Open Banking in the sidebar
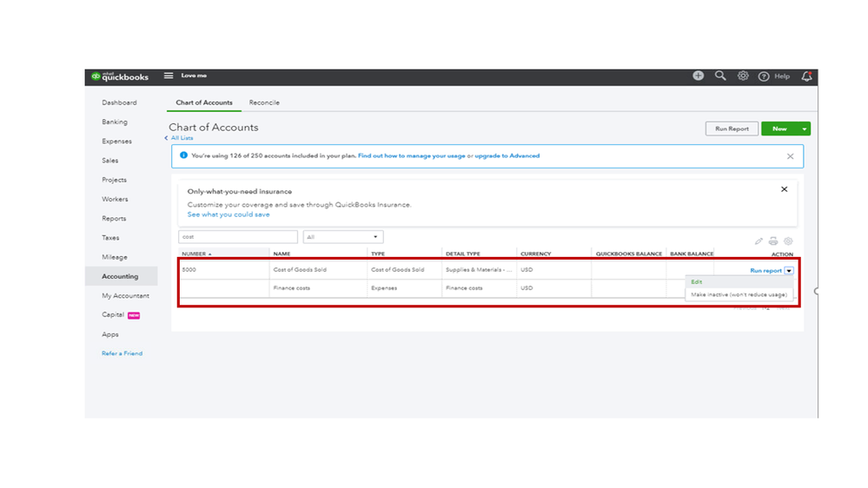The width and height of the screenshot is (868, 488). [115, 122]
